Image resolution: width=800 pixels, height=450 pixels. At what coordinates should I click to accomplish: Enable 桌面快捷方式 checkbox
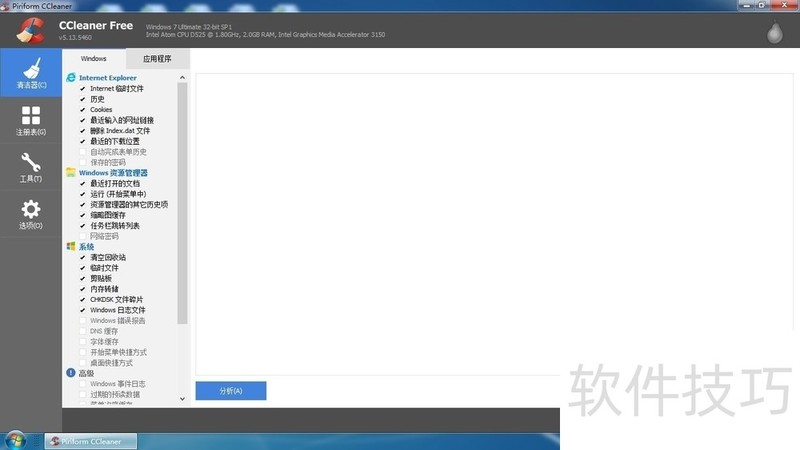point(83,363)
